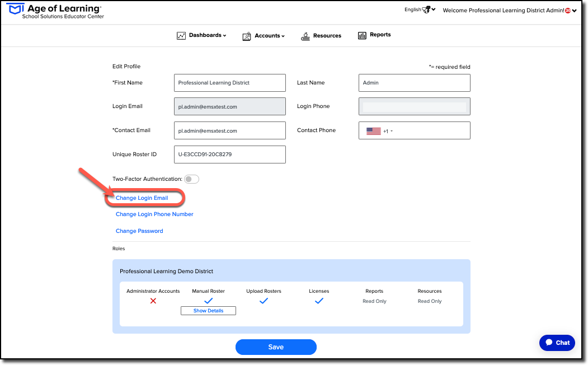Image resolution: width=588 pixels, height=365 pixels.
Task: Expand the Accounts menu chevron
Action: [283, 36]
